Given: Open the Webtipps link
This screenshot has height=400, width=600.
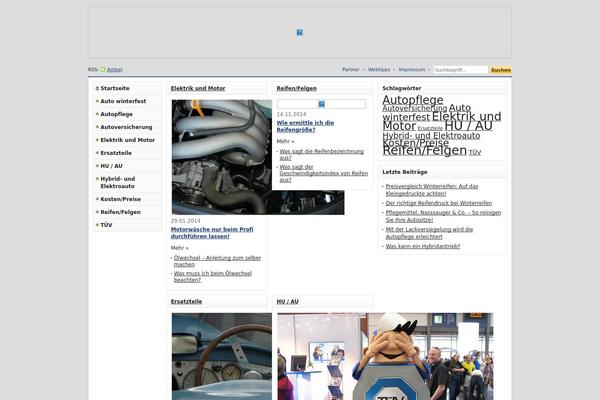Looking at the screenshot, I should pyautogui.click(x=379, y=70).
